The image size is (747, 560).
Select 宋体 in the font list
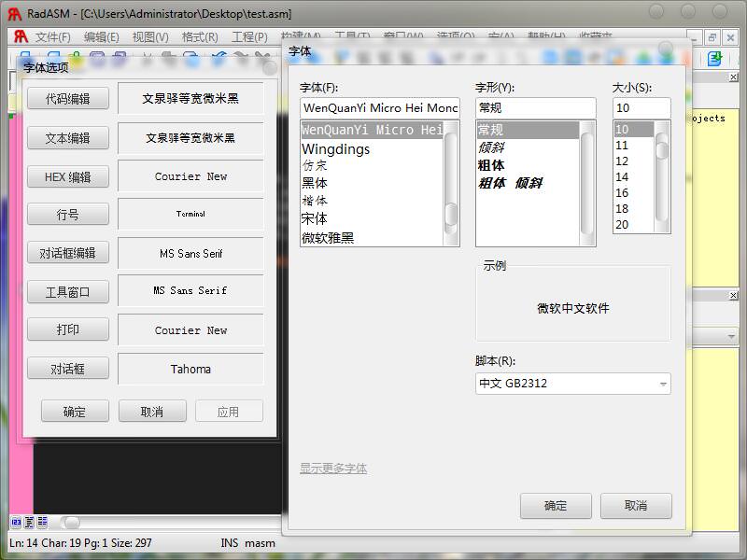(372, 218)
